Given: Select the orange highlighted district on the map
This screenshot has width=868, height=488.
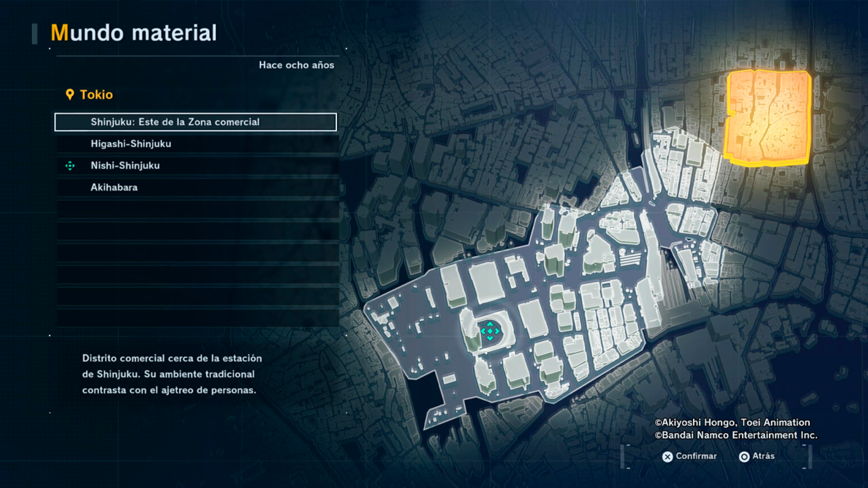Looking at the screenshot, I should [x=768, y=117].
